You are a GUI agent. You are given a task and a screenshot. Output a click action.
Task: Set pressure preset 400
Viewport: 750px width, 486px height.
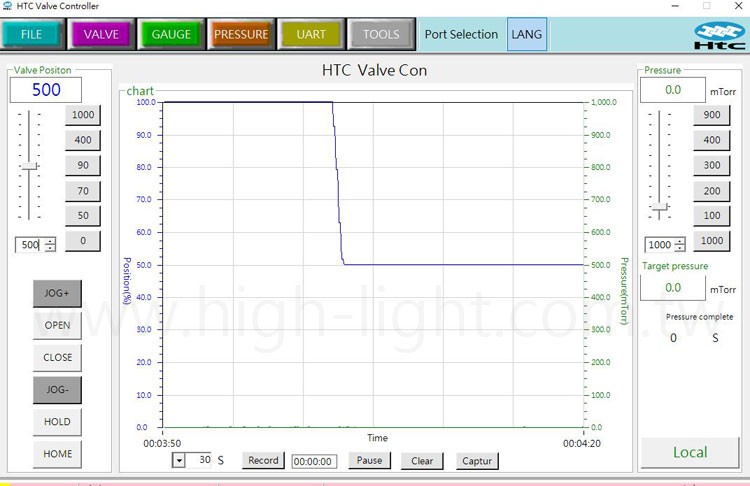[712, 140]
